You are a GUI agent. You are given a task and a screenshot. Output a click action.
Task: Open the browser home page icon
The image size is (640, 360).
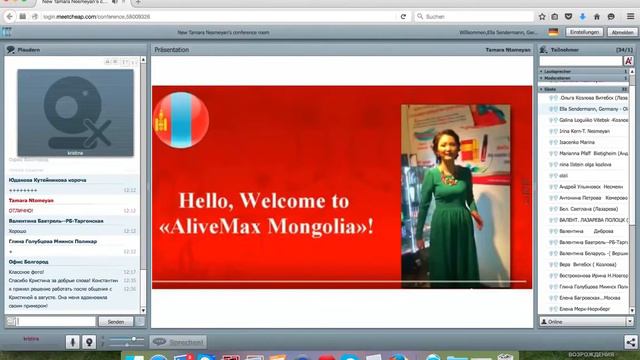coord(597,17)
